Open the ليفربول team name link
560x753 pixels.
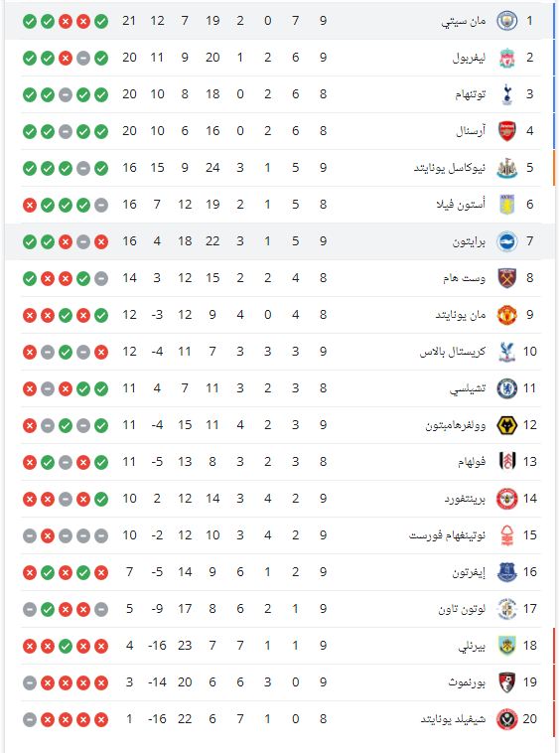[469, 58]
